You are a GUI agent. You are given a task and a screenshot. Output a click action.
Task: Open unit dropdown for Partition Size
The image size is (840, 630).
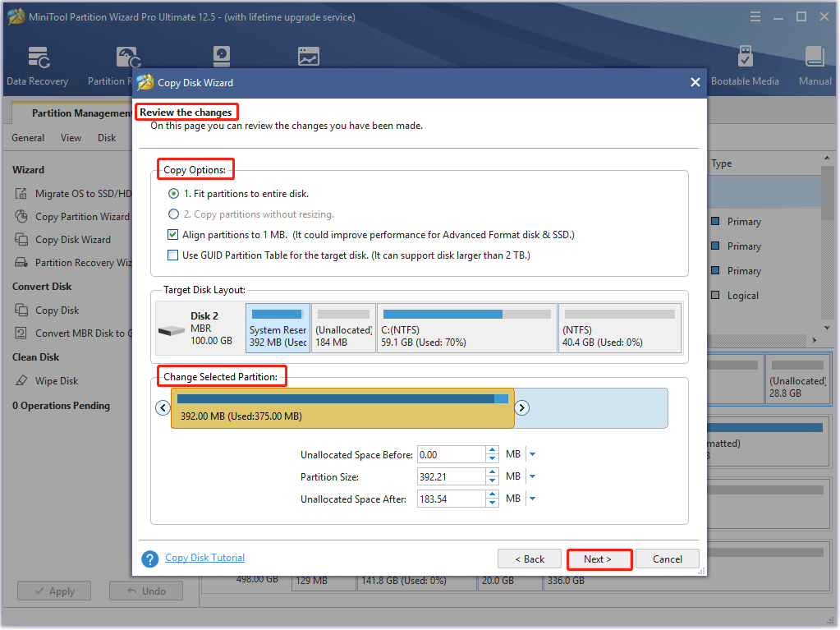[533, 476]
